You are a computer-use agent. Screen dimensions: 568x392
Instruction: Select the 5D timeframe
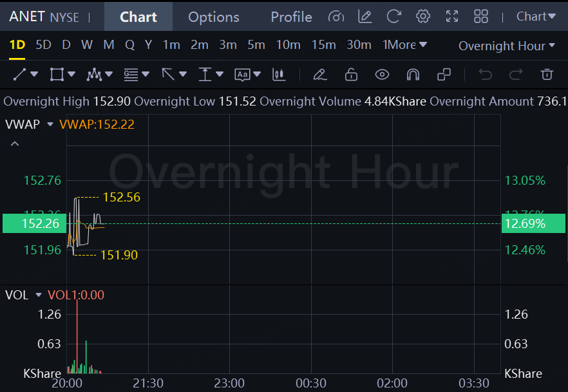click(43, 45)
